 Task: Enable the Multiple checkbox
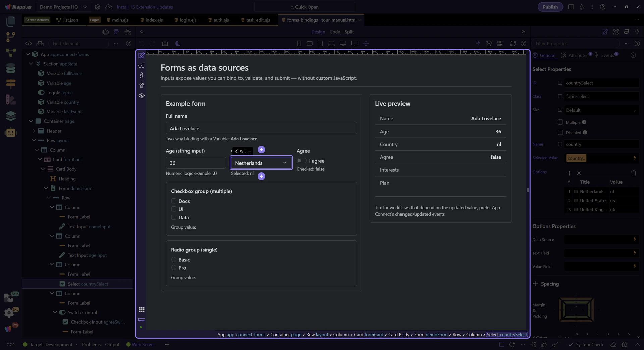coord(560,122)
